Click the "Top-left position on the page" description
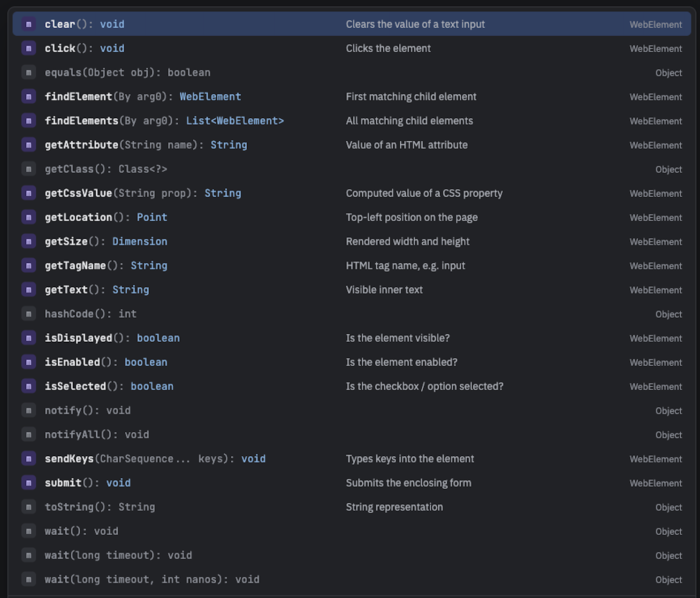The height and width of the screenshot is (598, 700). 411,217
